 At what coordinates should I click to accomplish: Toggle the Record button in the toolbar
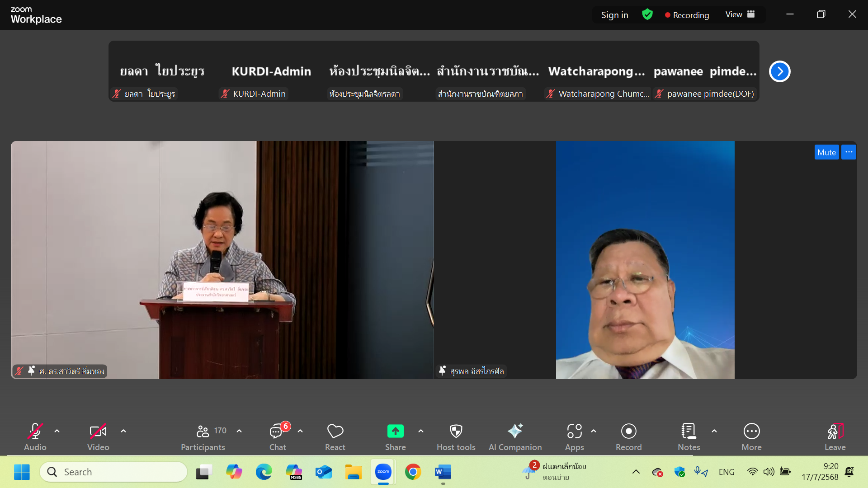coord(628,436)
